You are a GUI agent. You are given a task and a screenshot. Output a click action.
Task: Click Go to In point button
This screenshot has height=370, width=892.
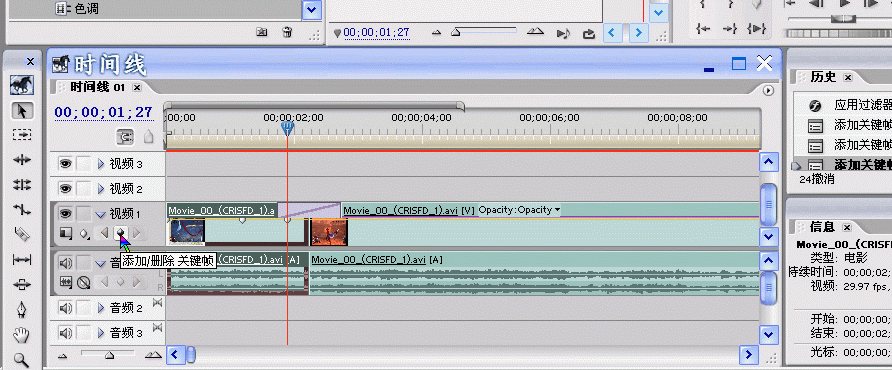[x=703, y=28]
